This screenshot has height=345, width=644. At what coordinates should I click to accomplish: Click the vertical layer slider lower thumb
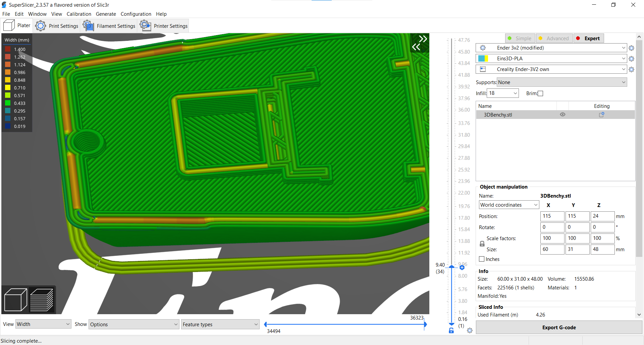pos(451,324)
